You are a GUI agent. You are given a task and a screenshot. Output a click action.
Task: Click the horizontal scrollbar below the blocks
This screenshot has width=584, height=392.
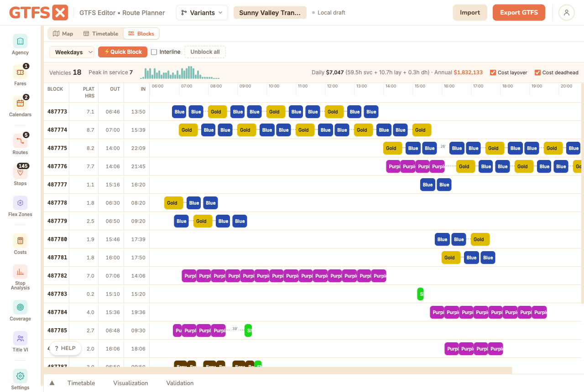(278, 370)
